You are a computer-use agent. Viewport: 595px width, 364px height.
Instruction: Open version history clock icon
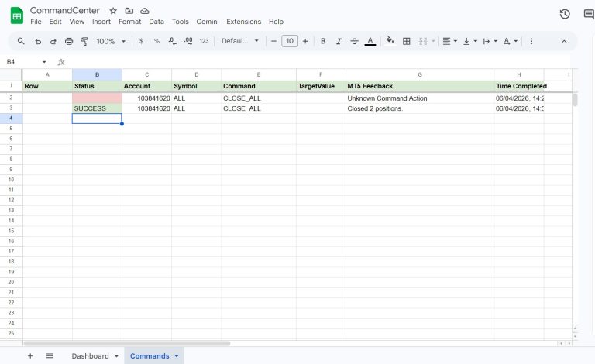(x=565, y=14)
